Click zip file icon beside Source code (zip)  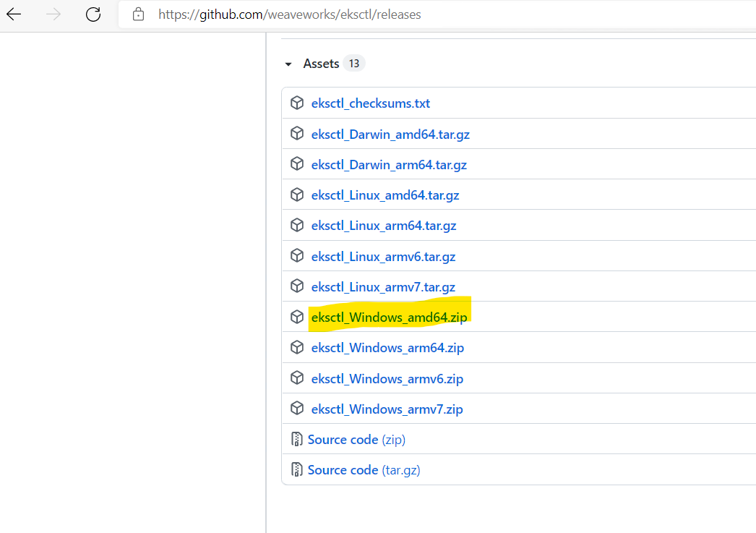click(x=297, y=439)
